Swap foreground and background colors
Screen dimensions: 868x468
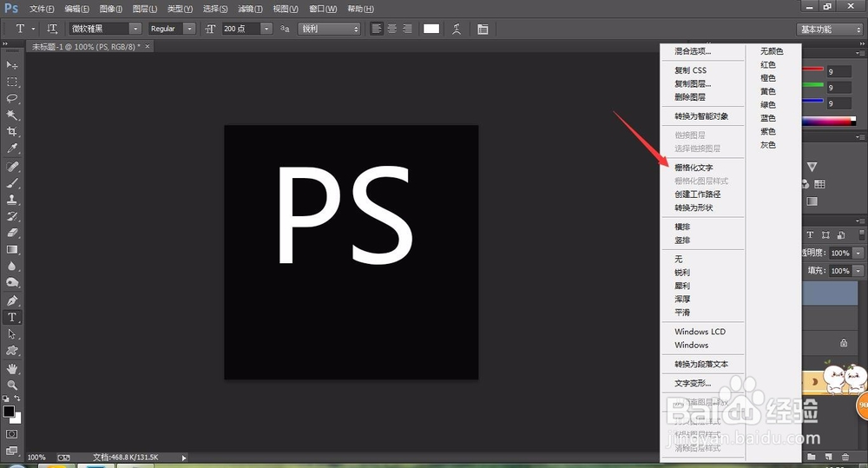pyautogui.click(x=17, y=399)
